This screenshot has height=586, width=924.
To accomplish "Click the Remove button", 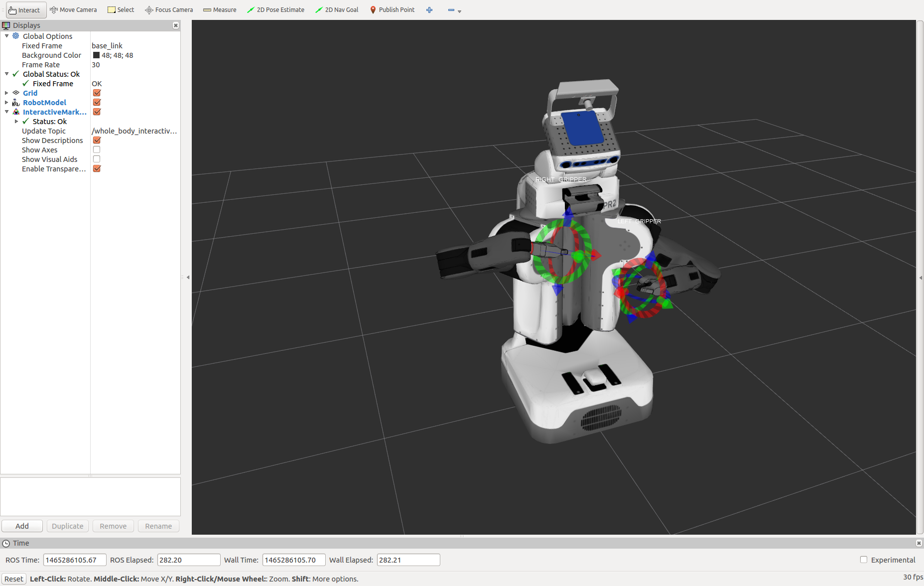I will [x=113, y=526].
